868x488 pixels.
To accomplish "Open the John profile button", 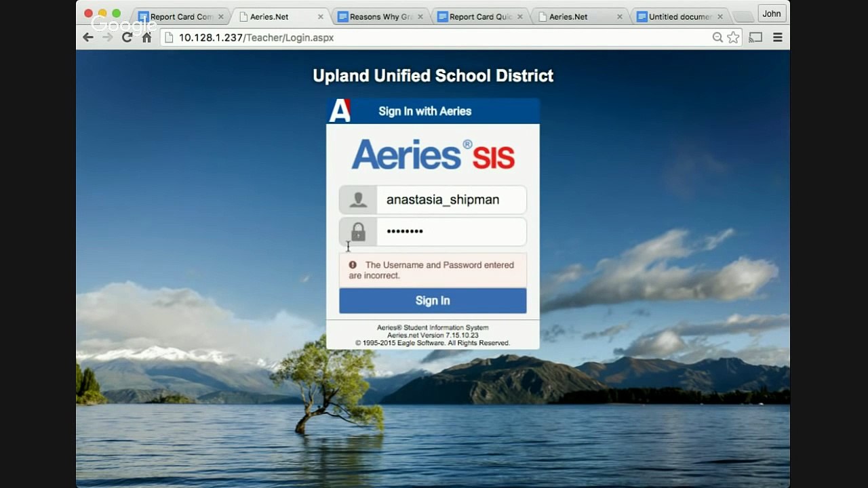I will coord(772,14).
